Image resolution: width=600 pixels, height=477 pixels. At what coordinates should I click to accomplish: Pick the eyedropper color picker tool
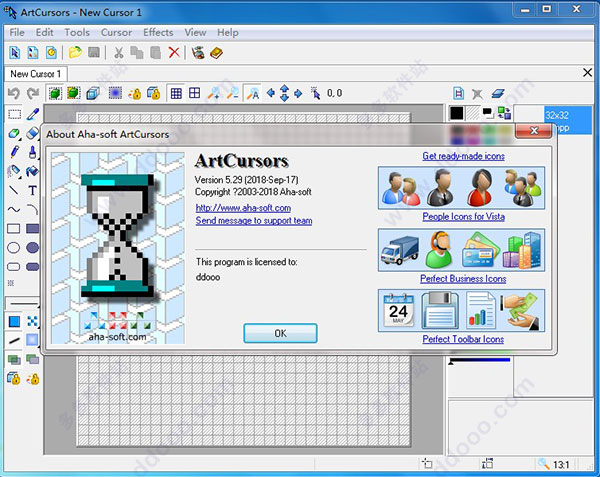point(33,114)
